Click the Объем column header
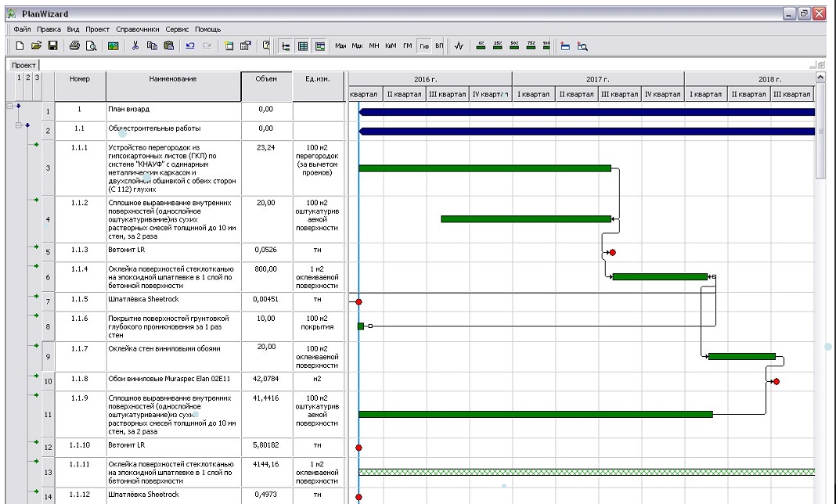Image resolution: width=836 pixels, height=504 pixels. click(x=267, y=86)
